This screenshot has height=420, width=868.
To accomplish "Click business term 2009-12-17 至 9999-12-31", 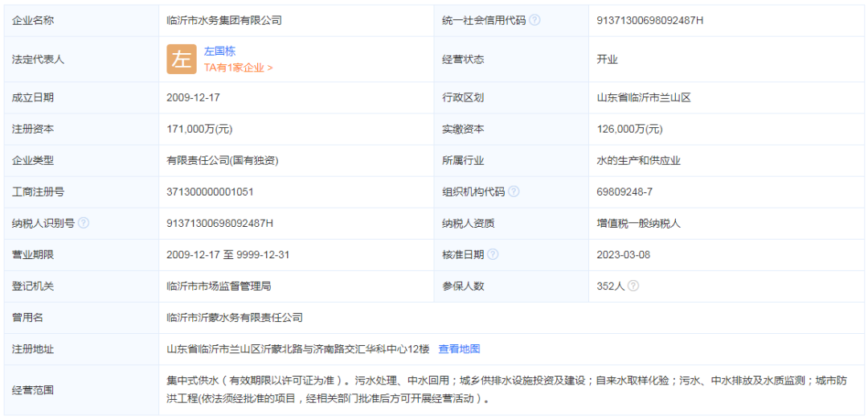I will pyautogui.click(x=228, y=255).
